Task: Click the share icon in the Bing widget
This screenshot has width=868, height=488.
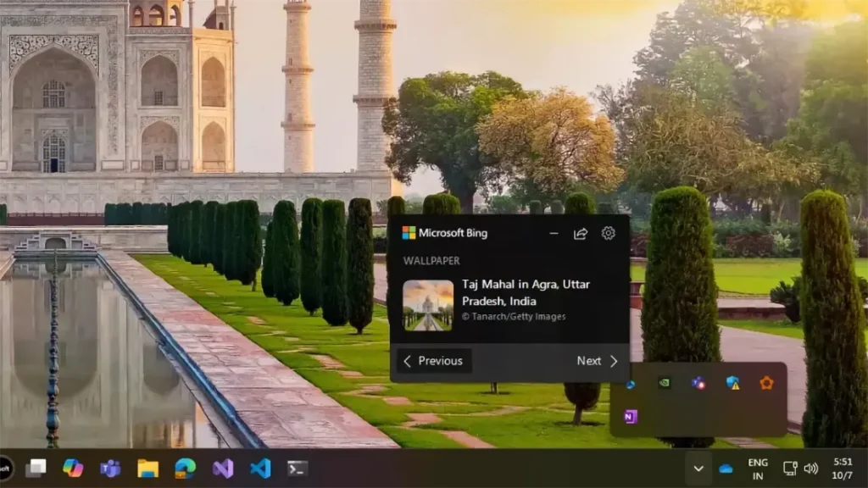Action: 580,233
